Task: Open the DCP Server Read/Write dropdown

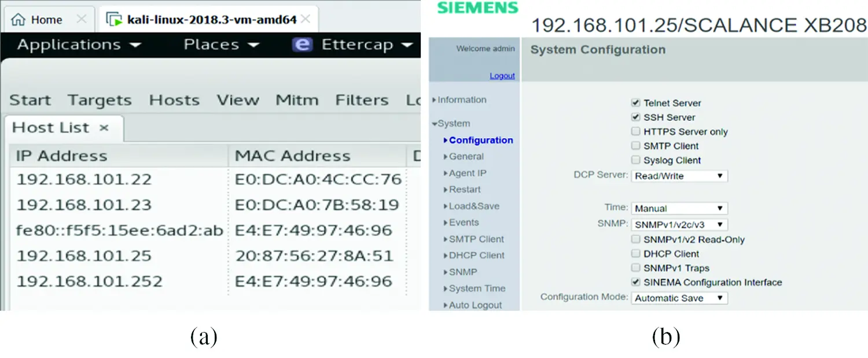Action: [679, 176]
